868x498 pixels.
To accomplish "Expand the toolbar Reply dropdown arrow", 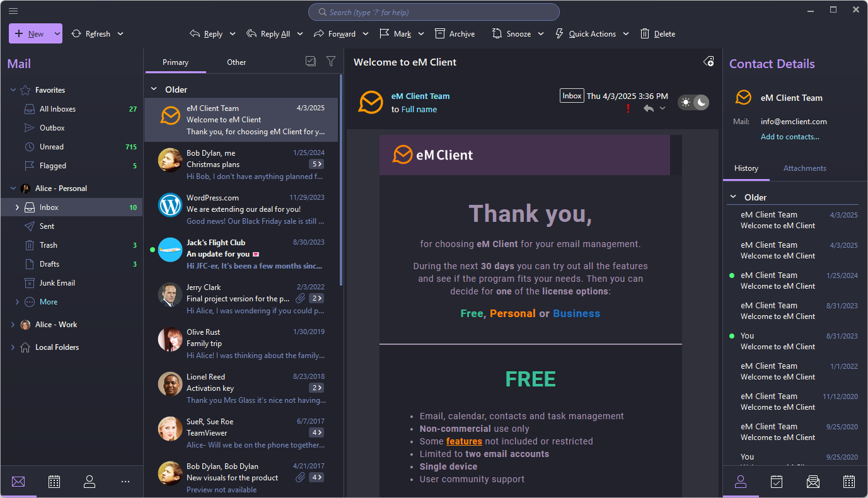I will click(x=233, y=34).
